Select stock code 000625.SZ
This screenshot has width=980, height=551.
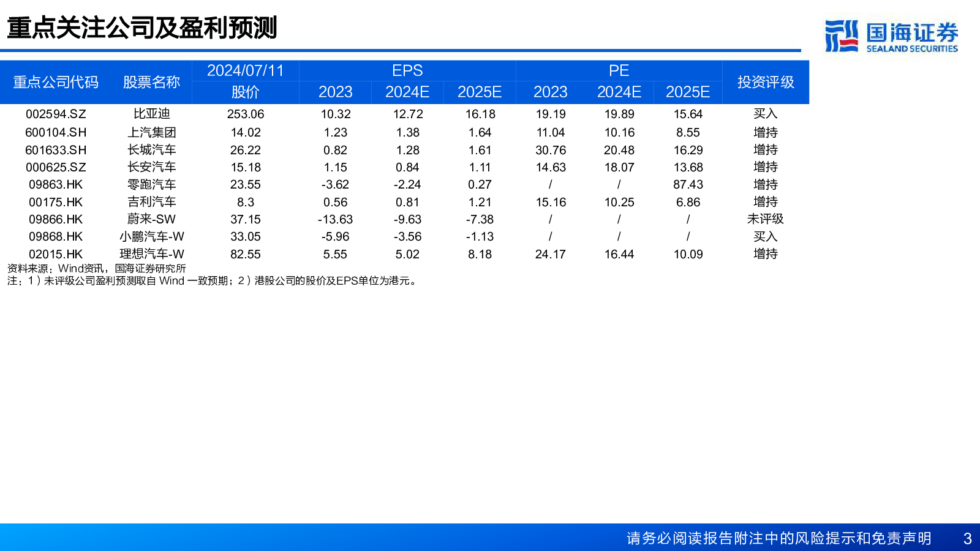point(56,167)
